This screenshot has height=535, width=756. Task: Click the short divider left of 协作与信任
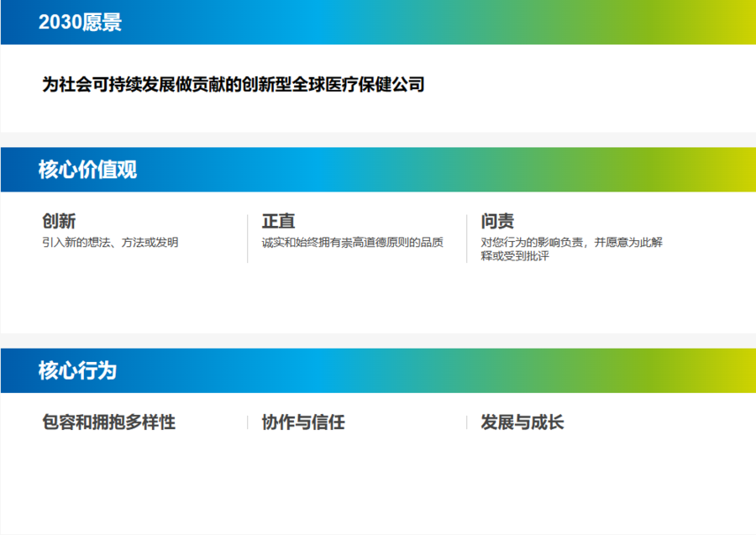click(x=248, y=422)
